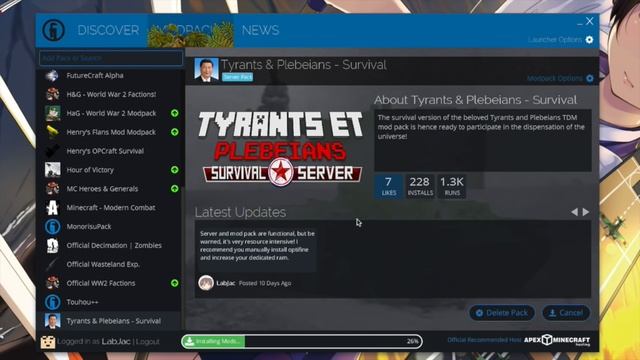The height and width of the screenshot is (360, 640).
Task: Click update arrow for Hour of Victory
Action: [x=175, y=170]
